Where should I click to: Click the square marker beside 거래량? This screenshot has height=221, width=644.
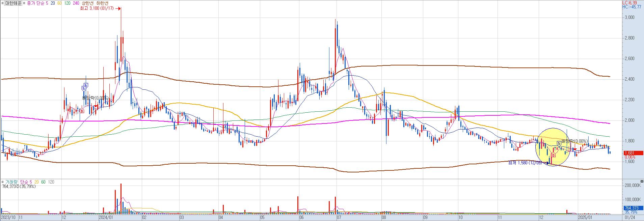tap(2, 182)
